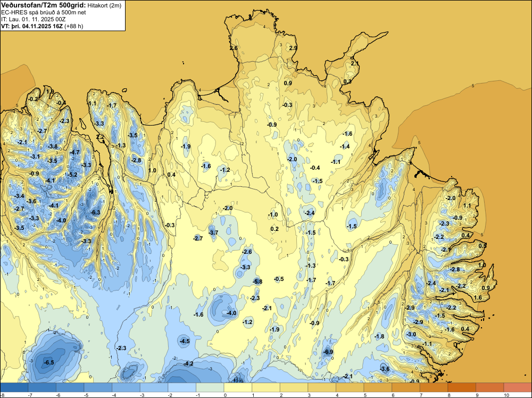Click the legend tick label '-5'
This screenshot has width=532, height=398.
click(x=86, y=395)
